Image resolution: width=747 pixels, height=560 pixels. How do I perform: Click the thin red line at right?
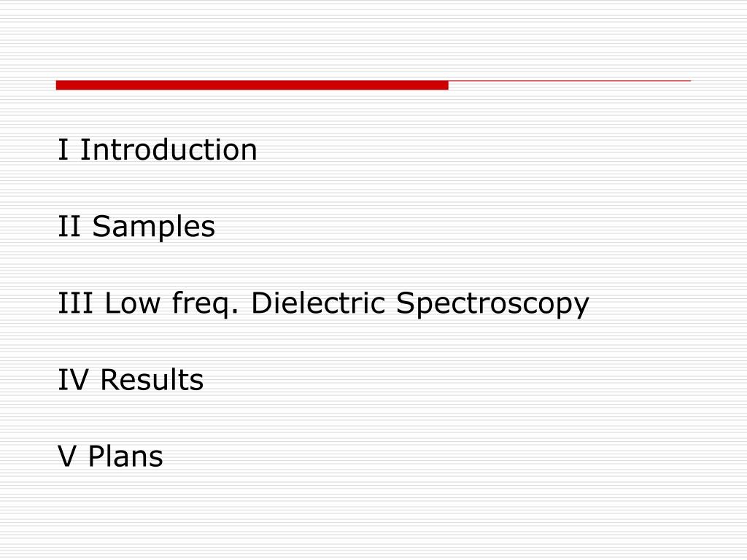570,81
